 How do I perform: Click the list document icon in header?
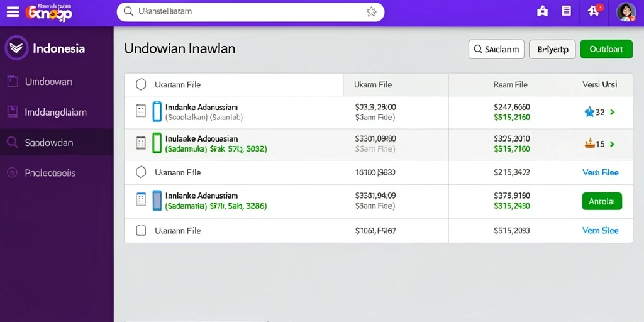[x=567, y=11]
